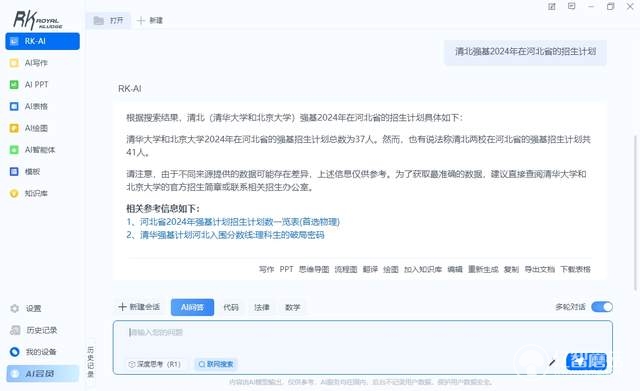Click the feedback icon in title bar
Screen dimensions: 640x391
(552, 7)
